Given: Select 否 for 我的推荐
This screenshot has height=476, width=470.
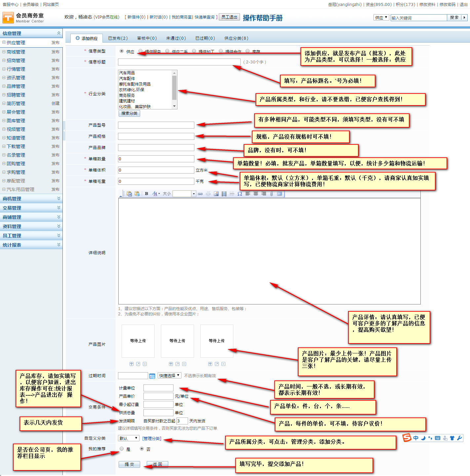Looking at the screenshot, I should 142,449.
